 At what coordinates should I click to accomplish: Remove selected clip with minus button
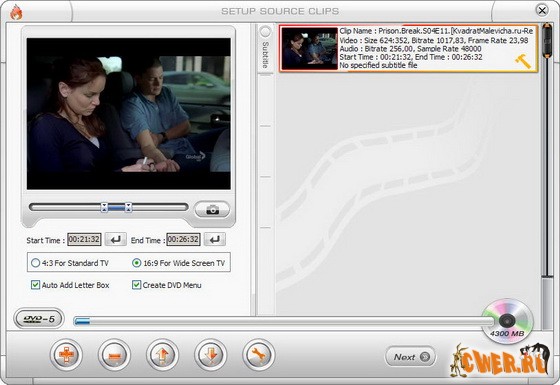point(114,355)
